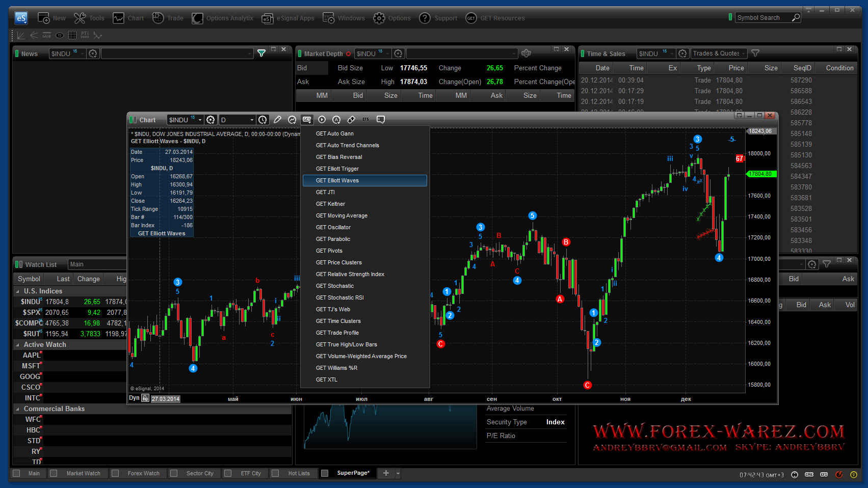Image resolution: width=868 pixels, height=488 pixels.
Task: Click the News filter funnel icon
Action: coord(261,53)
